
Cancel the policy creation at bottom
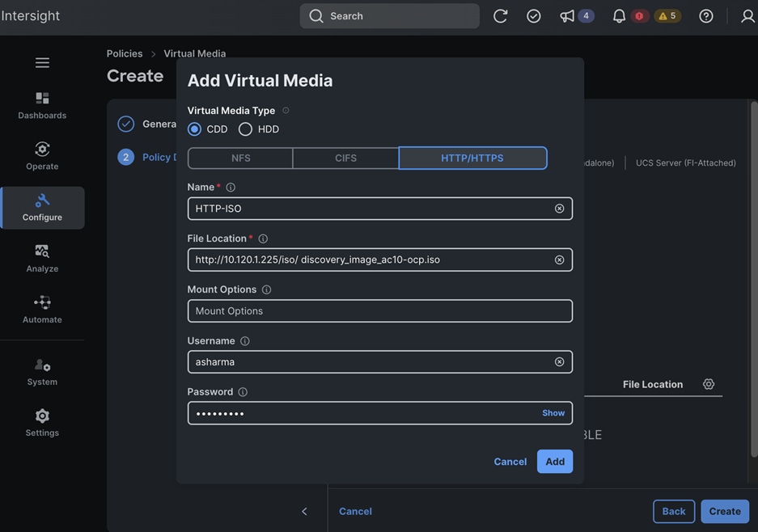(355, 511)
